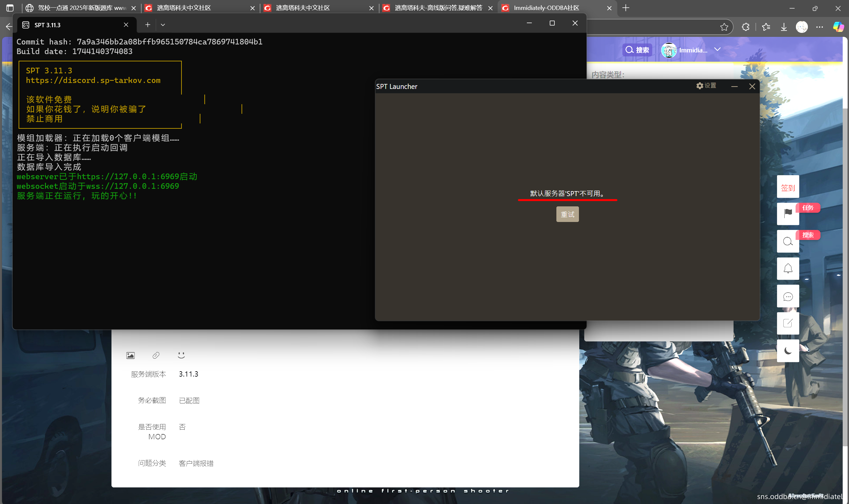Add page to favorites star icon
The width and height of the screenshot is (849, 504).
[x=724, y=27]
